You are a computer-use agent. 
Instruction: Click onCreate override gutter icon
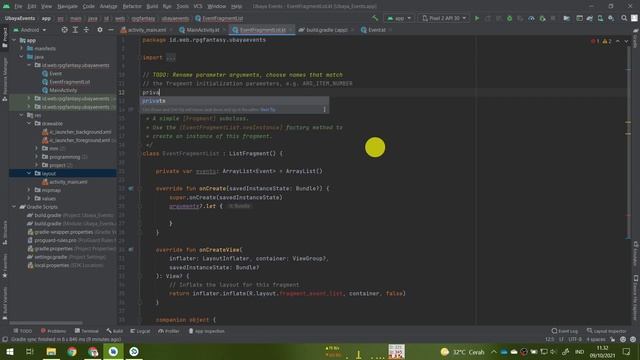click(x=131, y=189)
